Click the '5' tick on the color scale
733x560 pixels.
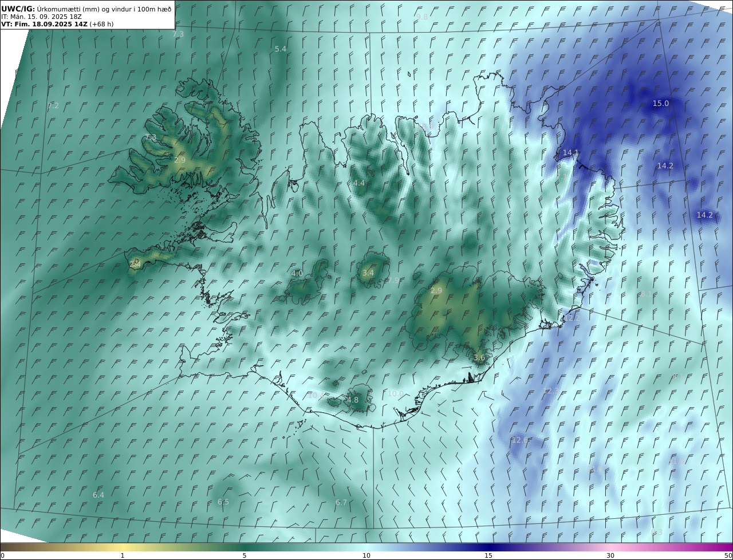coord(245,555)
